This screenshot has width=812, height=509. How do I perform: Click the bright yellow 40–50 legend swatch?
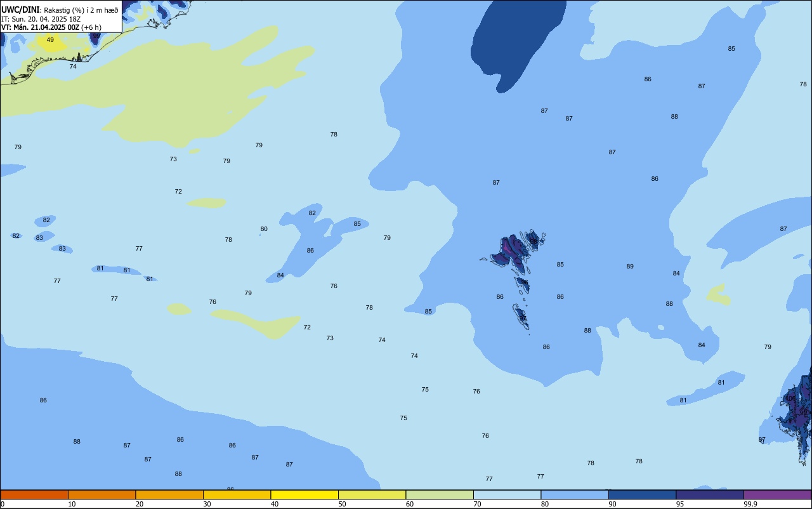[304, 494]
